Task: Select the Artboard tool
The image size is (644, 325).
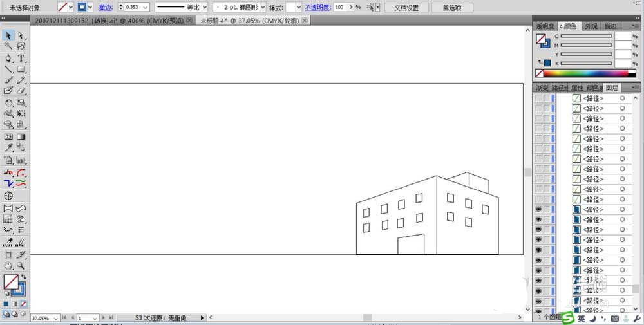Action: 9,255
